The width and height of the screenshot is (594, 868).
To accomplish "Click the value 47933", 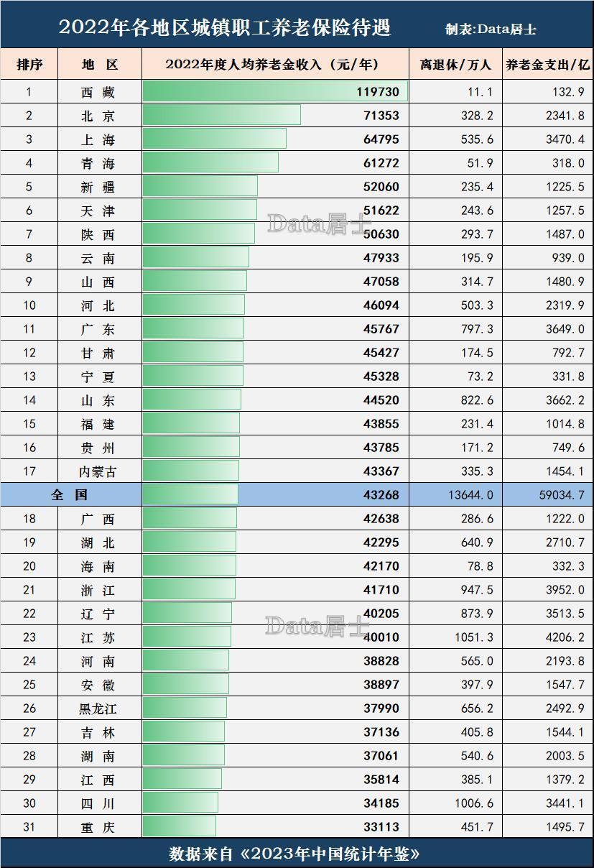I will tap(381, 258).
